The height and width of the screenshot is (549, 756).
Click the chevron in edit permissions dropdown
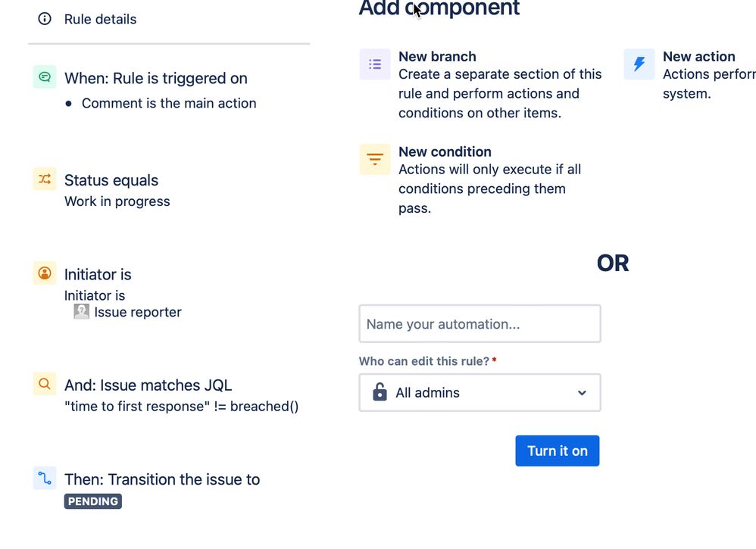[582, 393]
